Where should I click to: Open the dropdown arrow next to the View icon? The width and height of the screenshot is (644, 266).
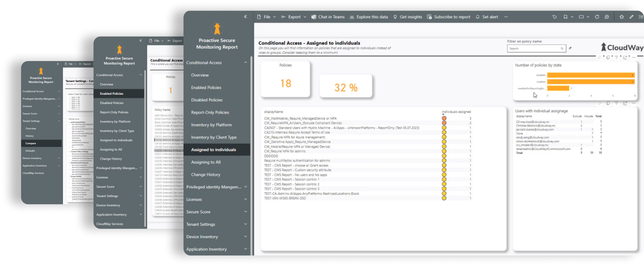588,17
